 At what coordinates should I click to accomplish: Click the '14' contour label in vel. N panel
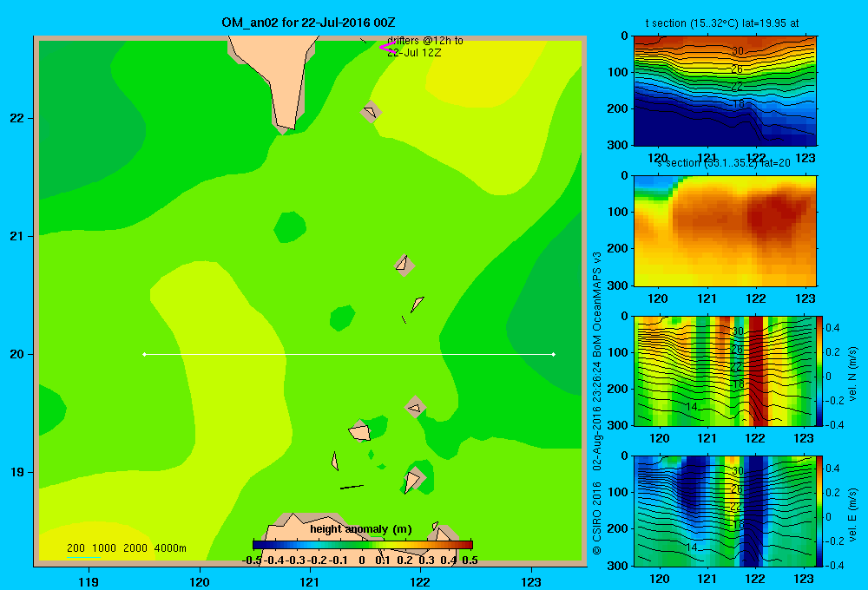coord(691,407)
